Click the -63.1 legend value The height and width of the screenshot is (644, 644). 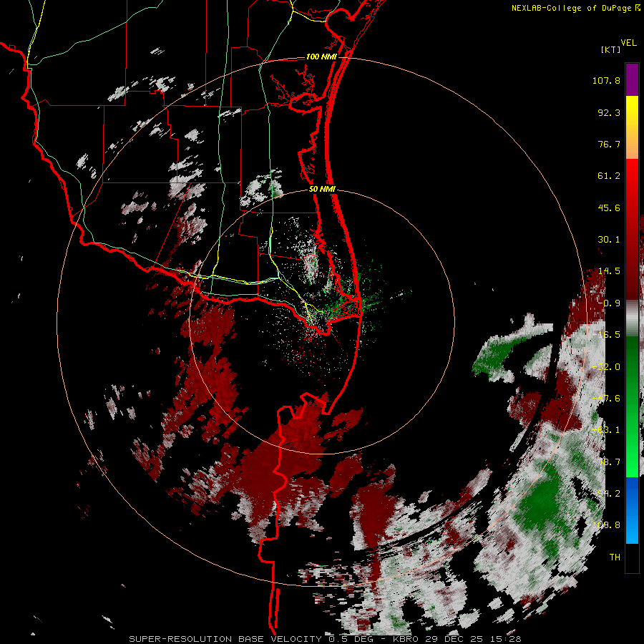click(606, 430)
